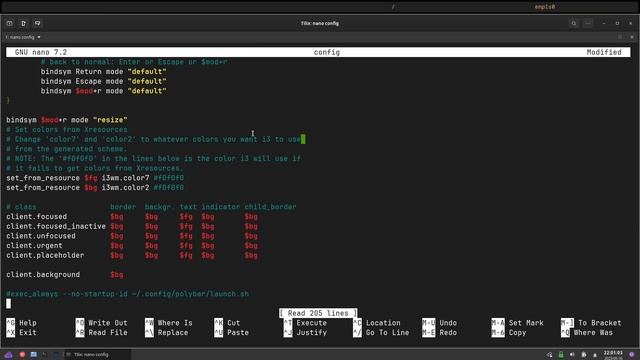Open the network icon in the system tray
The image size is (640, 360).
click(x=549, y=355)
